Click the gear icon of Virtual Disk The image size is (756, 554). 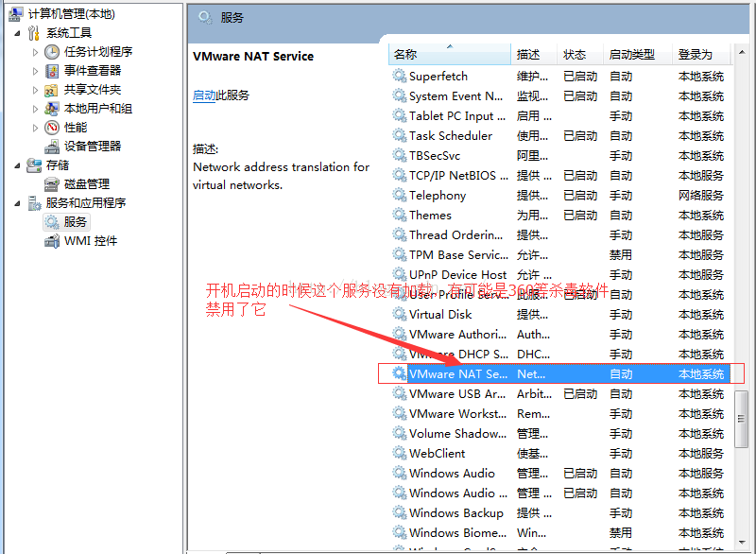click(x=399, y=314)
